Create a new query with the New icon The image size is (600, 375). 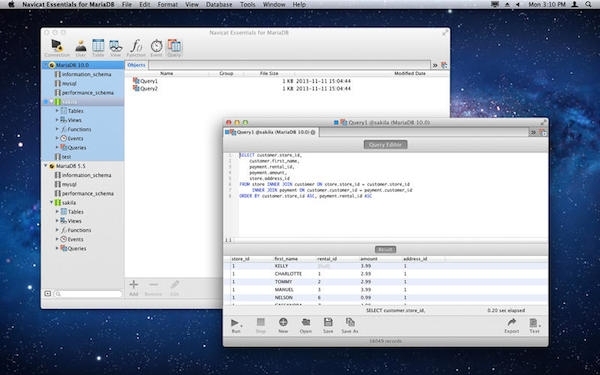tap(283, 326)
